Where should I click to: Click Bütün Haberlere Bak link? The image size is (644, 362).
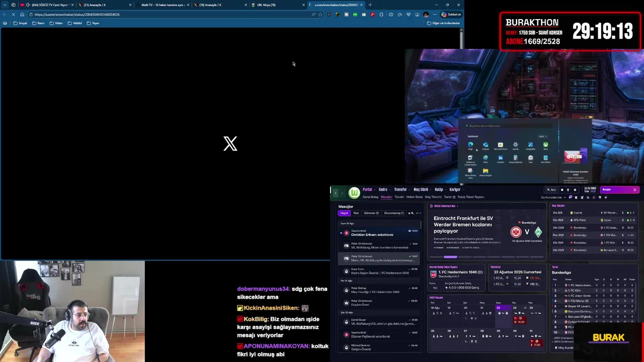coord(445,206)
